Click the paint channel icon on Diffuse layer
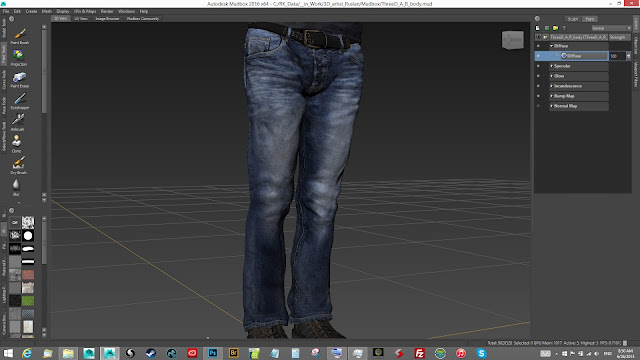The height and width of the screenshot is (360, 640). pos(564,56)
